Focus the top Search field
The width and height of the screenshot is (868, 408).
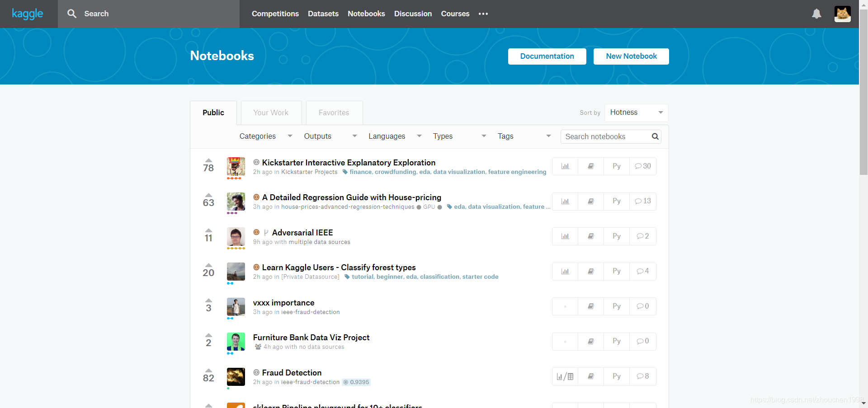tap(149, 14)
